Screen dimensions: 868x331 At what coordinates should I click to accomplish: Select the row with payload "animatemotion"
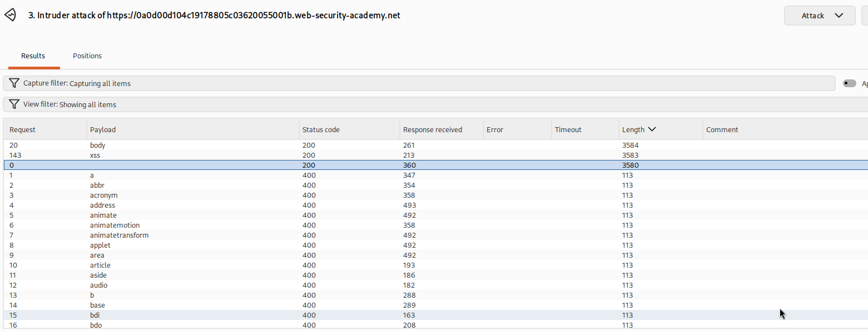[435, 225]
